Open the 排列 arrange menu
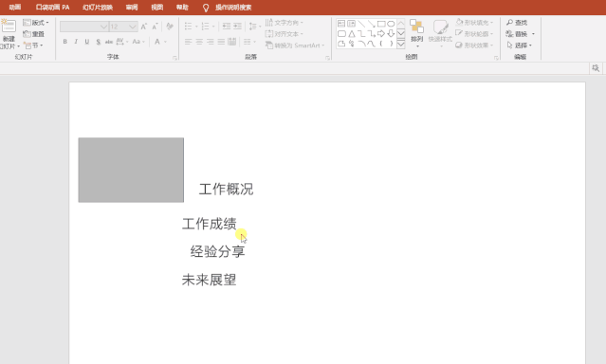The width and height of the screenshot is (606, 364). pyautogui.click(x=416, y=33)
